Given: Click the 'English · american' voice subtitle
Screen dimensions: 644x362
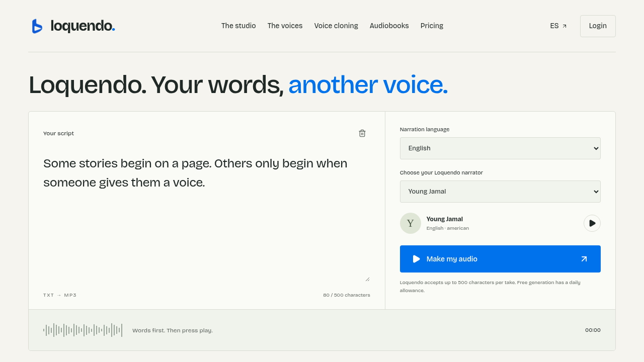Looking at the screenshot, I should (448, 228).
